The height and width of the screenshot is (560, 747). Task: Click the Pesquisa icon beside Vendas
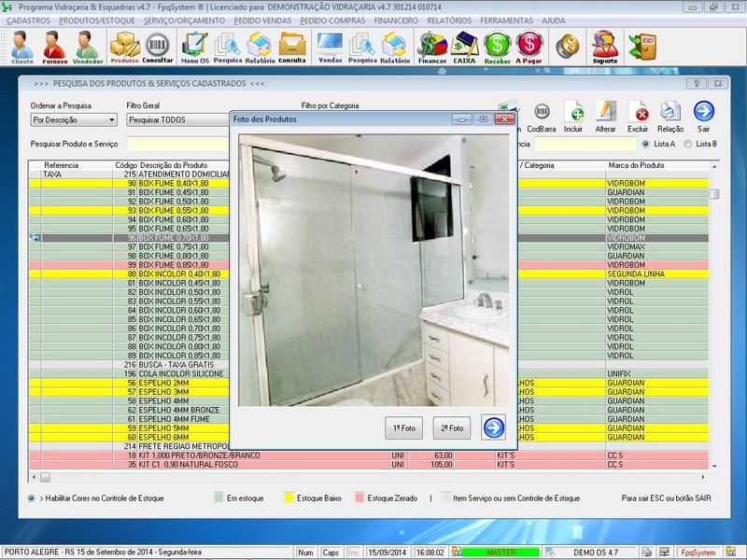pos(362,47)
